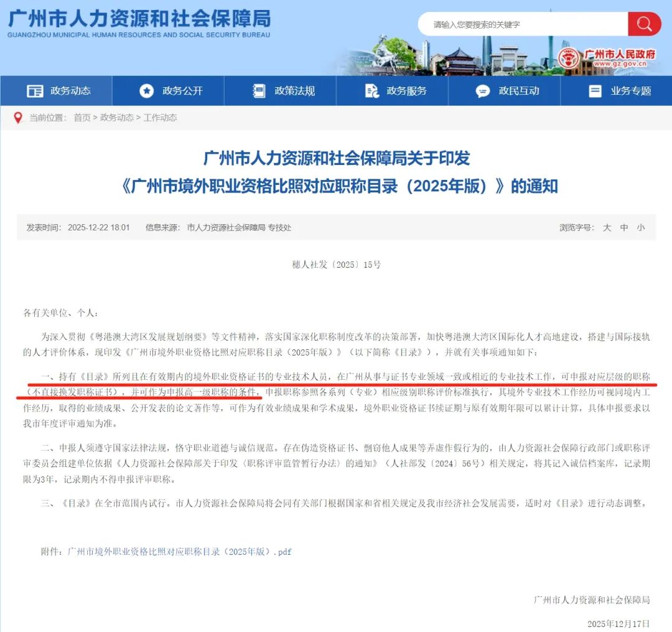
Task: Go to 首页 in the breadcrumb
Action: [x=82, y=118]
